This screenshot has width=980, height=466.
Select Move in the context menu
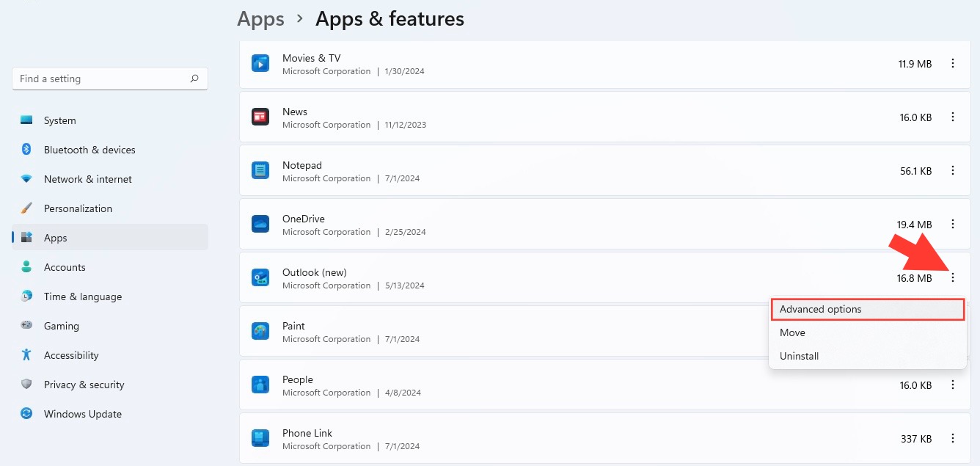click(x=868, y=333)
